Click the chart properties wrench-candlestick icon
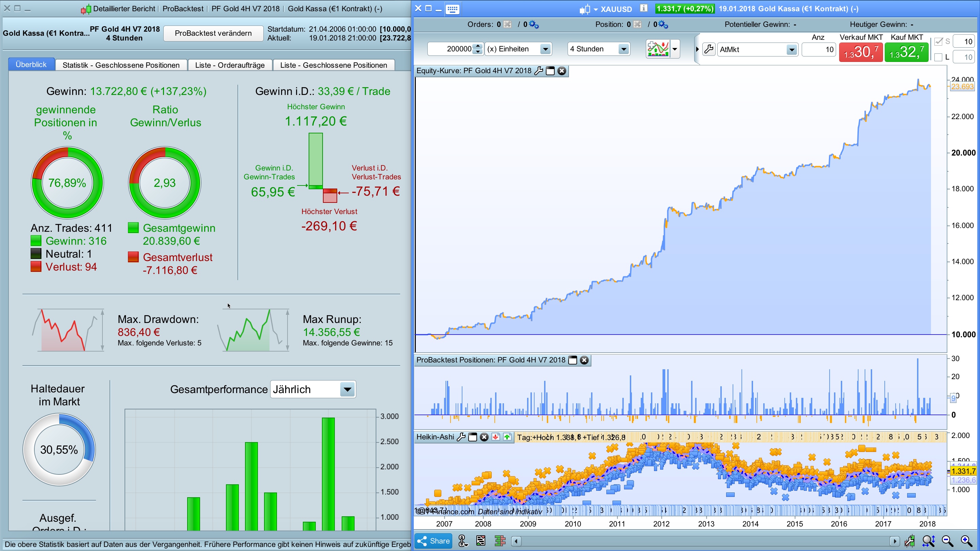This screenshot has width=980, height=551. coord(910,541)
